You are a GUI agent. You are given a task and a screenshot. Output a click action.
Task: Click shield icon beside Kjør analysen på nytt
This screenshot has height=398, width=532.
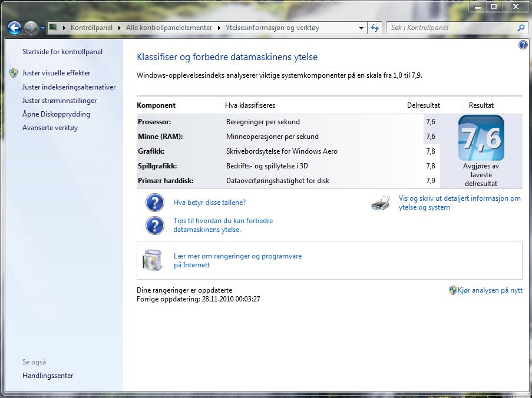(452, 290)
